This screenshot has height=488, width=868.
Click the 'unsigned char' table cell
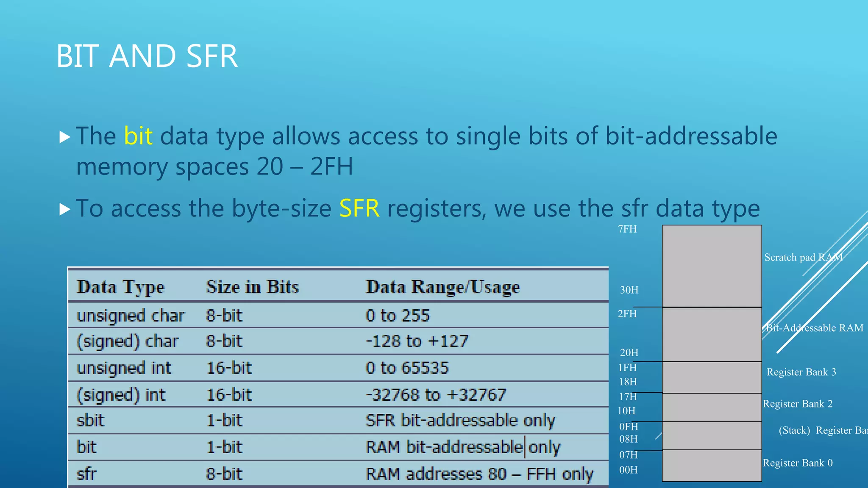(131, 316)
